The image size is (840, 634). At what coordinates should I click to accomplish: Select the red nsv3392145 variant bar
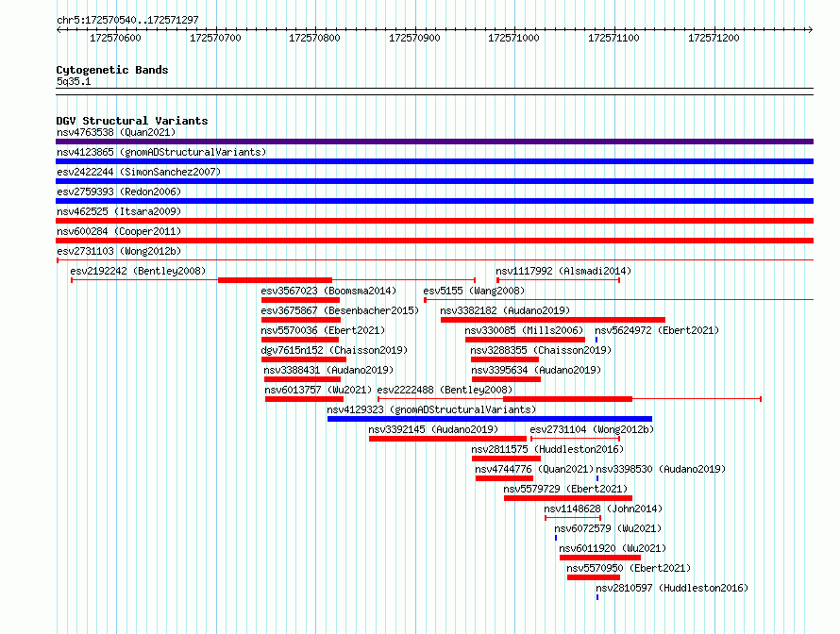click(448, 439)
